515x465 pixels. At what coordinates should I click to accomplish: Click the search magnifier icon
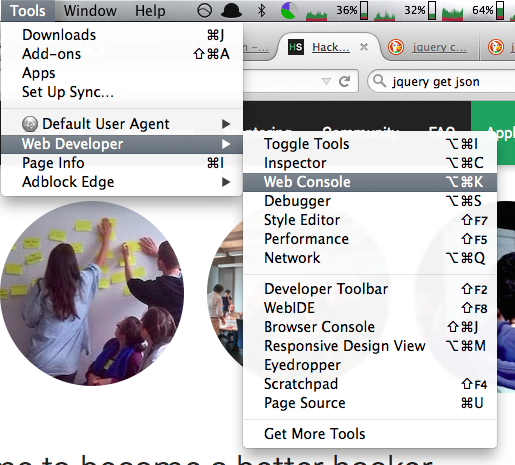379,81
